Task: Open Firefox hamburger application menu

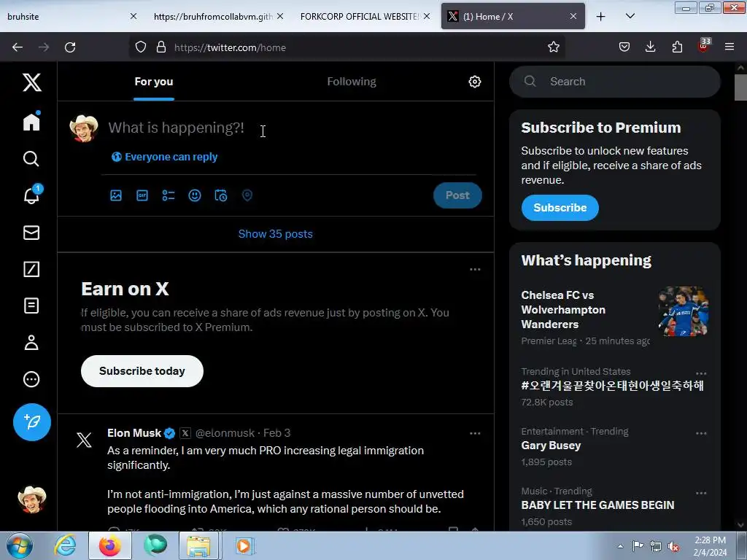Action: 729,47
